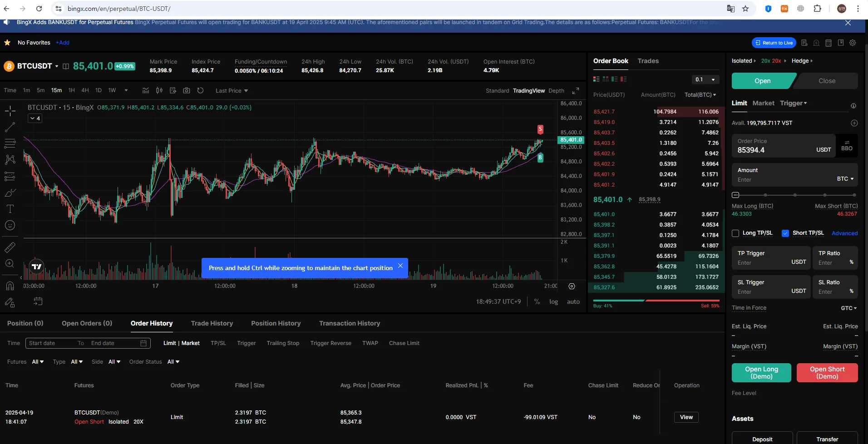This screenshot has height=444, width=868.
Task: Change amount unit BTC dropdown
Action: [845, 179]
